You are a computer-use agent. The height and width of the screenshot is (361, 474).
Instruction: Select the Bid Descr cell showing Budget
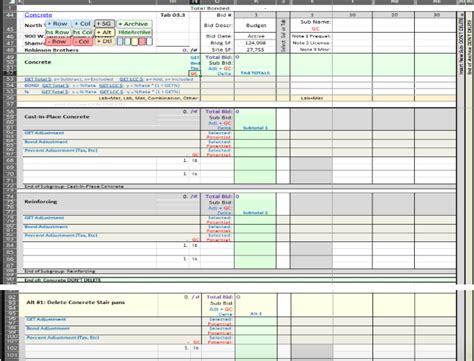256,26
